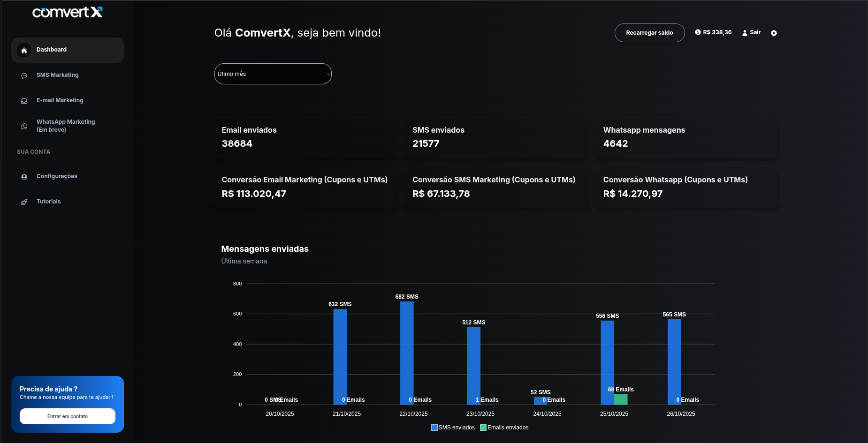Click the Entrar em contato button
868x443 pixels.
[x=68, y=416]
